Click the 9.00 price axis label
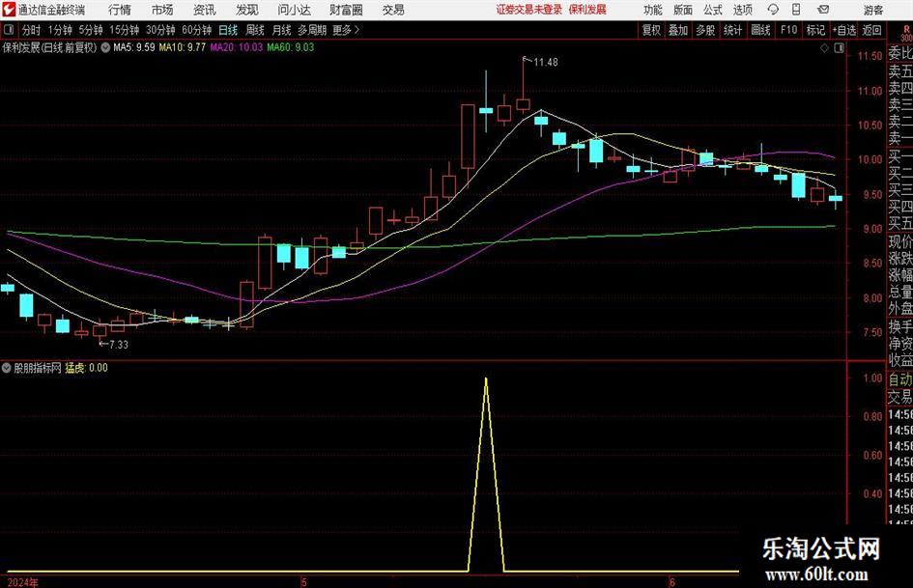 [872, 229]
